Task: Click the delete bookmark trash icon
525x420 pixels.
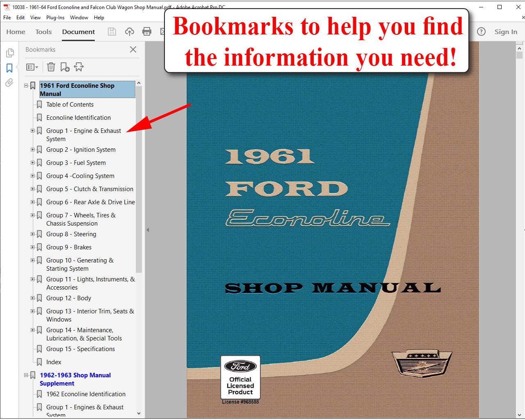Action: (51, 67)
